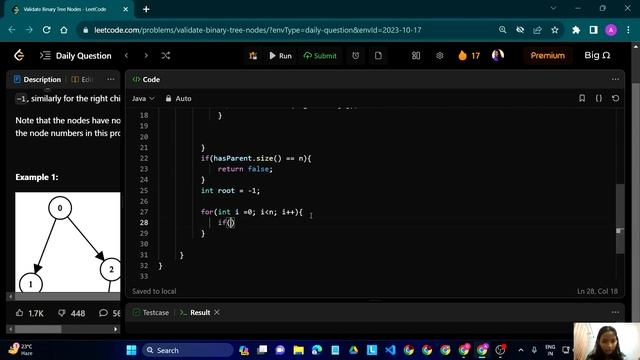Like the problem (1.7K thumbs up)
The width and height of the screenshot is (640, 360).
(29, 313)
